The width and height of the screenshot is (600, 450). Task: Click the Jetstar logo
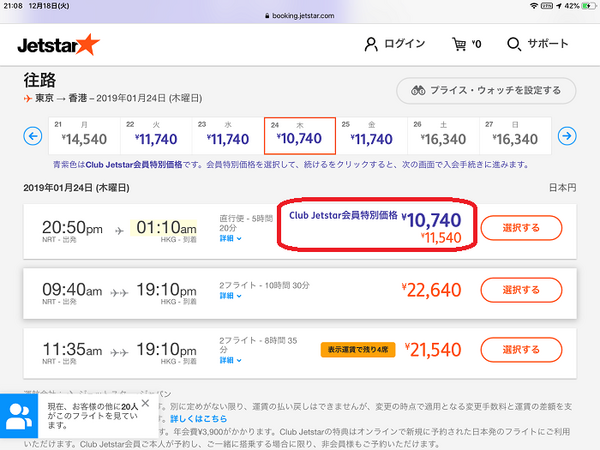(x=59, y=45)
